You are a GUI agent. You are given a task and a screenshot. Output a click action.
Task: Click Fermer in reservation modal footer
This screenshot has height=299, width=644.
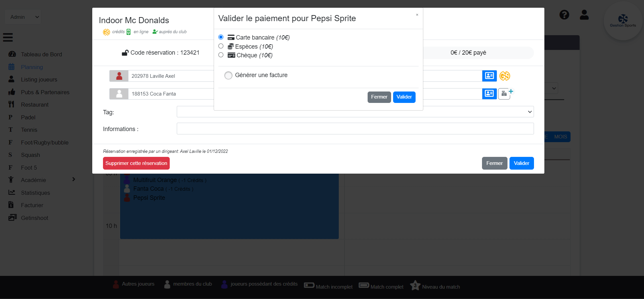pos(494,163)
